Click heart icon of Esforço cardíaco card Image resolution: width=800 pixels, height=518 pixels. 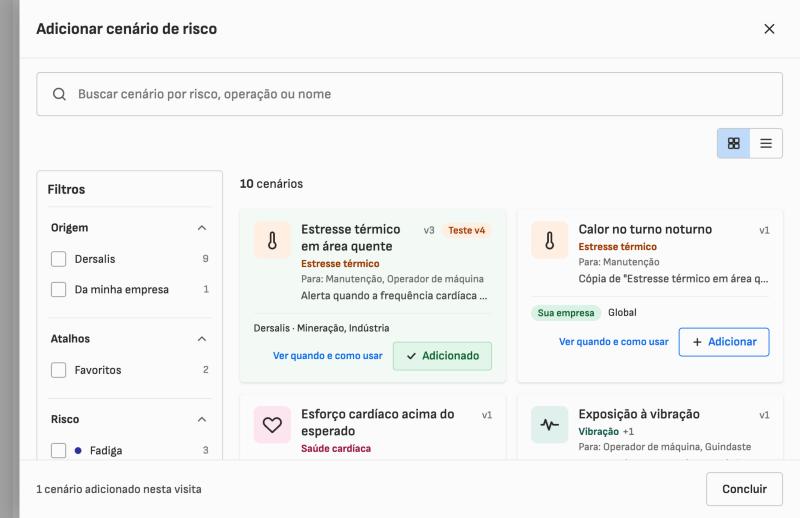click(x=272, y=425)
